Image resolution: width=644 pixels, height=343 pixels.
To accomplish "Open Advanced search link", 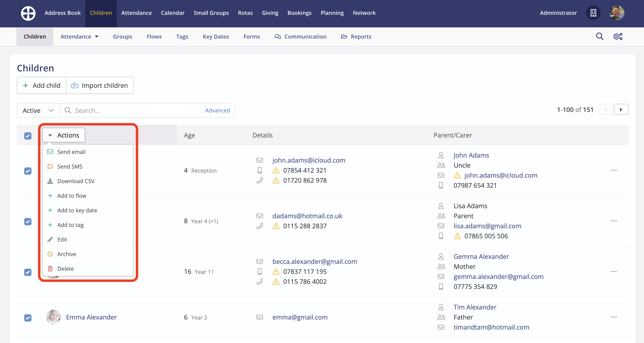I will point(217,110).
